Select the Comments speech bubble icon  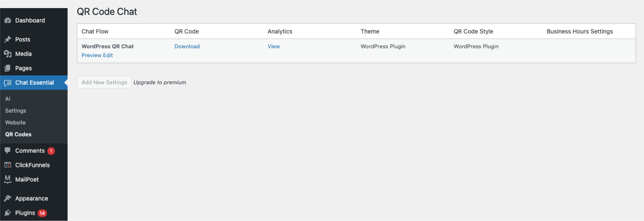[8, 151]
